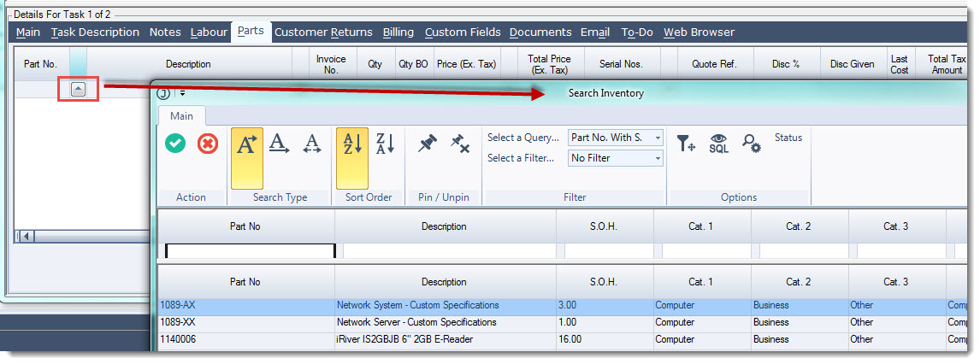This screenshot has width=980, height=364.
Task: Sort results by S.O.H. column header
Action: (605, 282)
